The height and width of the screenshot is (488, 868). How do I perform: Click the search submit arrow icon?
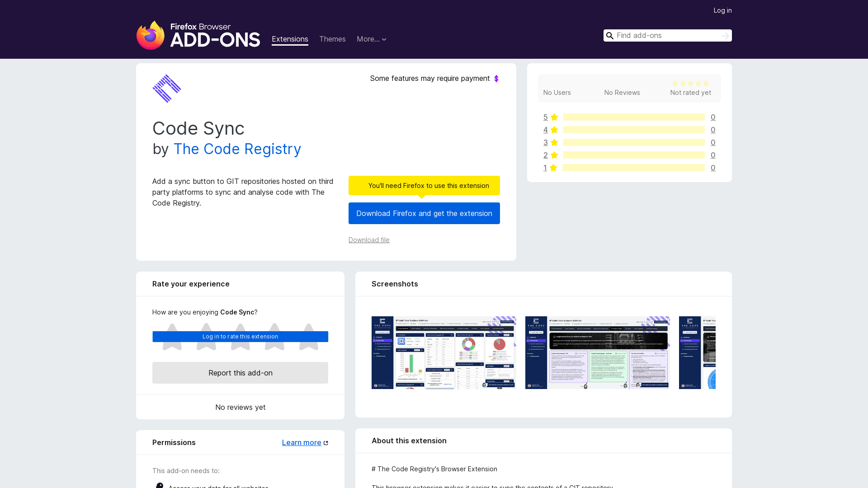click(725, 36)
